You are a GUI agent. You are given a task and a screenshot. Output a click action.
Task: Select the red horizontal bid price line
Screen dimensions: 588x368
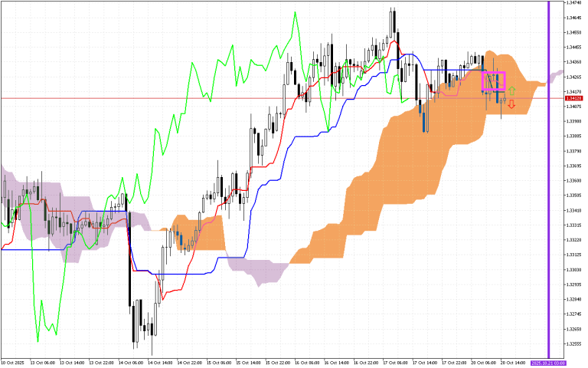point(282,98)
